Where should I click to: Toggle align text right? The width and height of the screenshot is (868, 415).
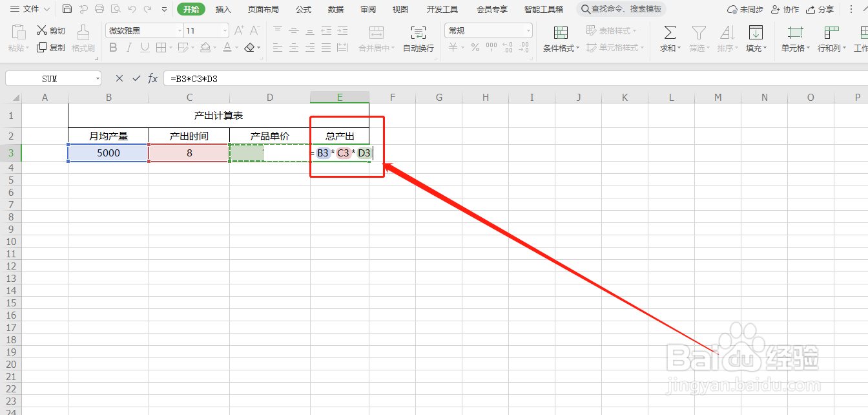pos(310,47)
